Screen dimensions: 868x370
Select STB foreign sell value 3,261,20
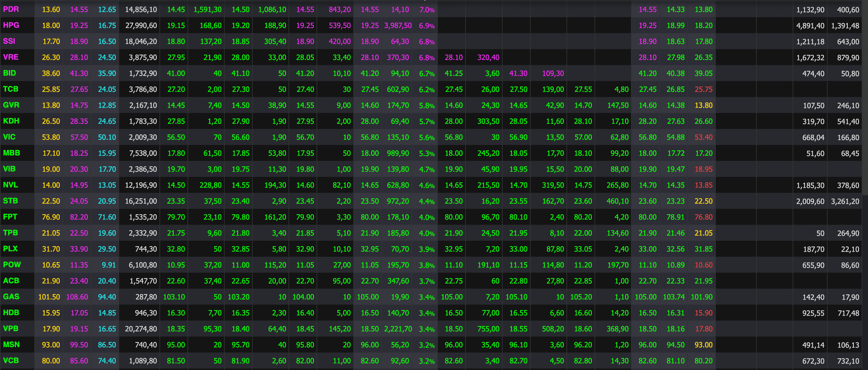(x=845, y=201)
